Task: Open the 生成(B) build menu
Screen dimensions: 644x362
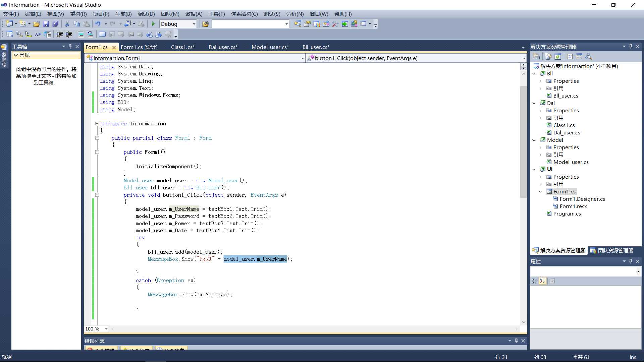Action: pyautogui.click(x=123, y=14)
